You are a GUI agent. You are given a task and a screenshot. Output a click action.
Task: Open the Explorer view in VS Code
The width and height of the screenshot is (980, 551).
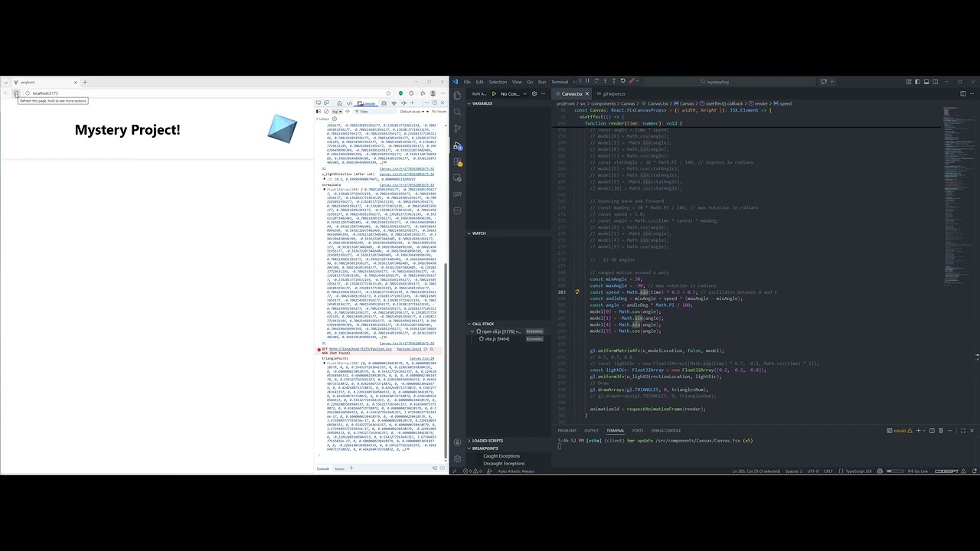click(x=457, y=95)
